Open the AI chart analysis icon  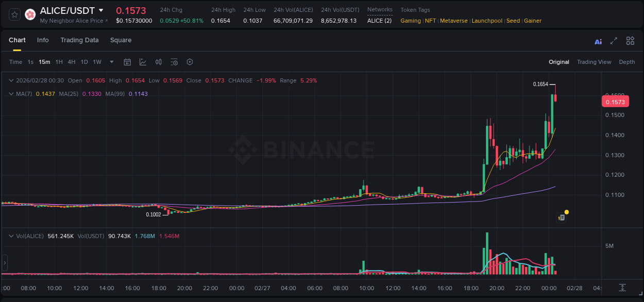(598, 41)
